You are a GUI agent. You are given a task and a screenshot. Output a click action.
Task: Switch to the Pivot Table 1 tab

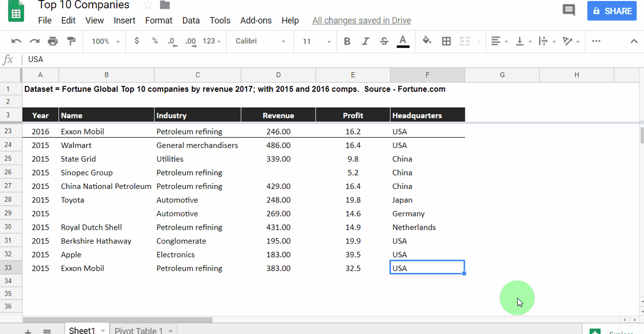tap(139, 330)
